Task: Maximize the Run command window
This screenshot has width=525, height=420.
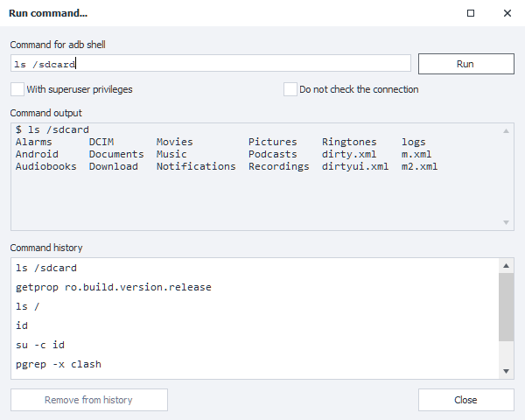Action: [471, 13]
